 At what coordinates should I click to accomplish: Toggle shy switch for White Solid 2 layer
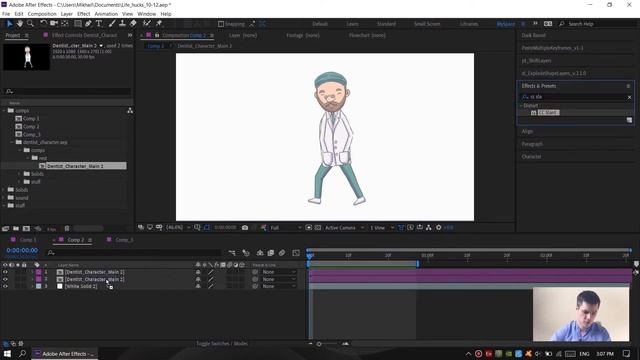pos(198,286)
